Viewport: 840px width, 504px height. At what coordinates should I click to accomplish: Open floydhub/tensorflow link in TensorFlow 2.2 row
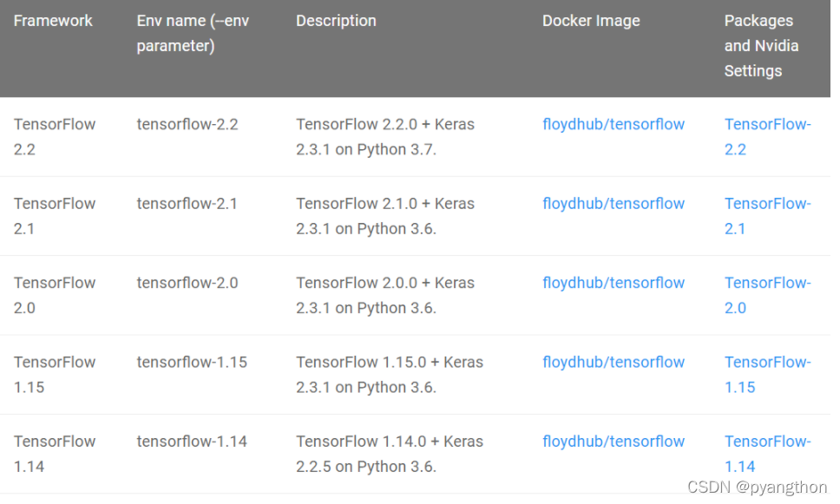614,124
